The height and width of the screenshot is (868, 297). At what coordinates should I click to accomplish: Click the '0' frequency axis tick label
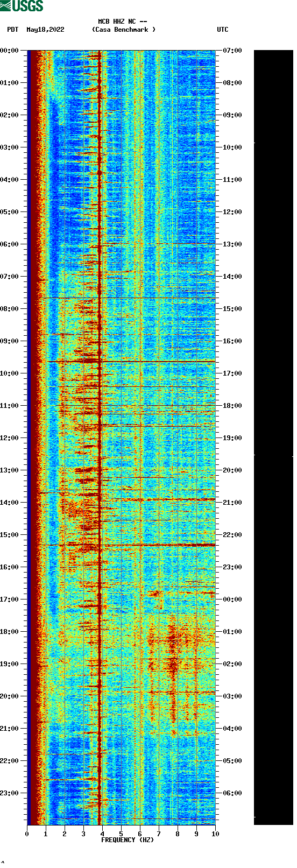point(27,834)
